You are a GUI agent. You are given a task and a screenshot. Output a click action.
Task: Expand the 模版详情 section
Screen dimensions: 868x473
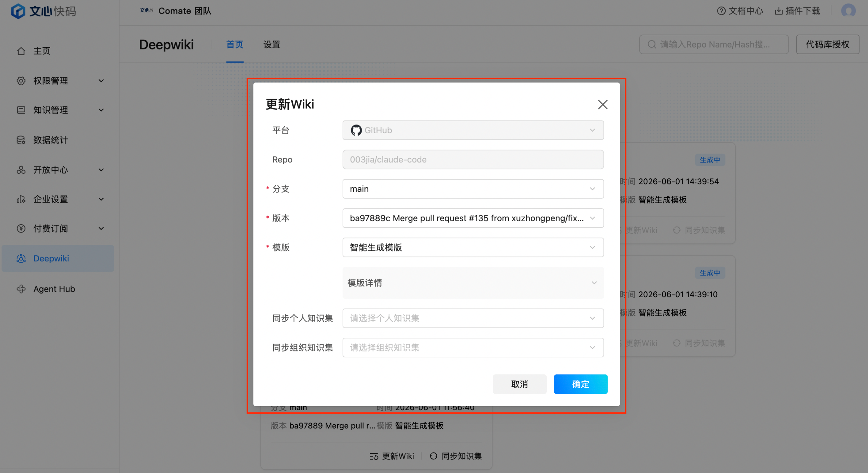click(x=473, y=283)
